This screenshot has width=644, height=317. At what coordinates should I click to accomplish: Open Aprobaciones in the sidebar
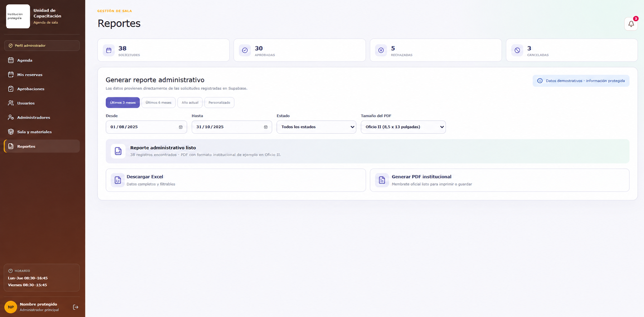click(42, 89)
